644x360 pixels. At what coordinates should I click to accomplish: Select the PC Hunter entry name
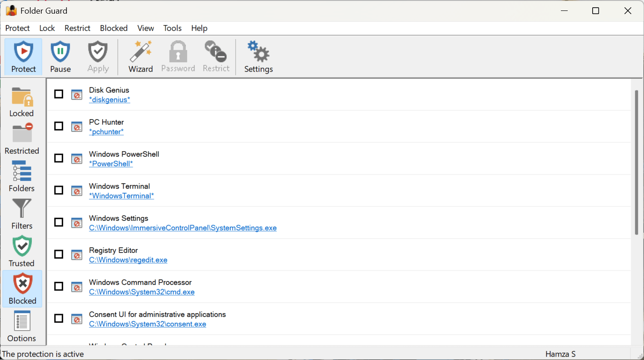click(106, 122)
